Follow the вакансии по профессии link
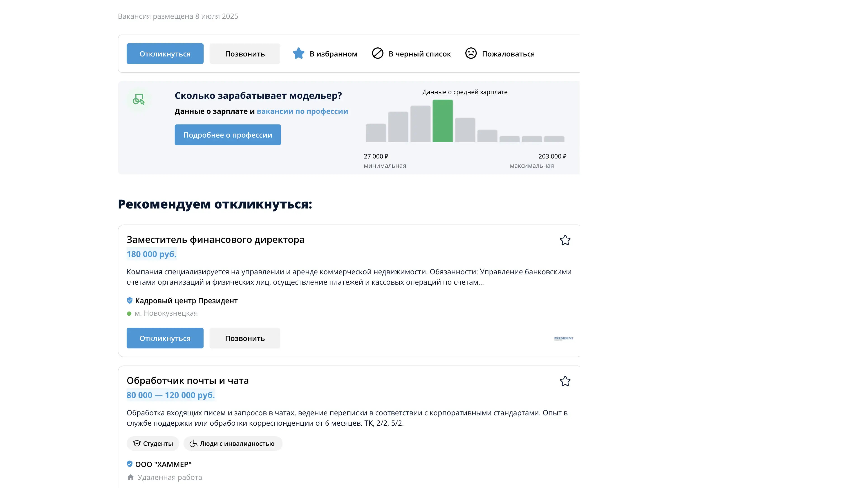This screenshot has height=488, width=868. tap(302, 111)
